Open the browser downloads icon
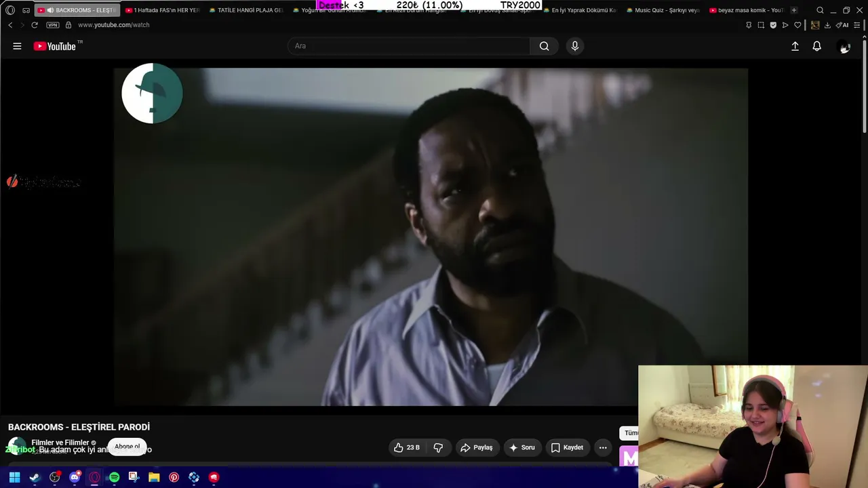 (827, 25)
